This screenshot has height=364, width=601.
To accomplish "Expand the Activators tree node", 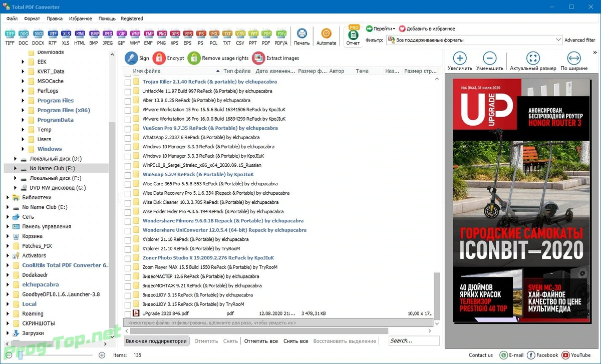I will pos(8,255).
